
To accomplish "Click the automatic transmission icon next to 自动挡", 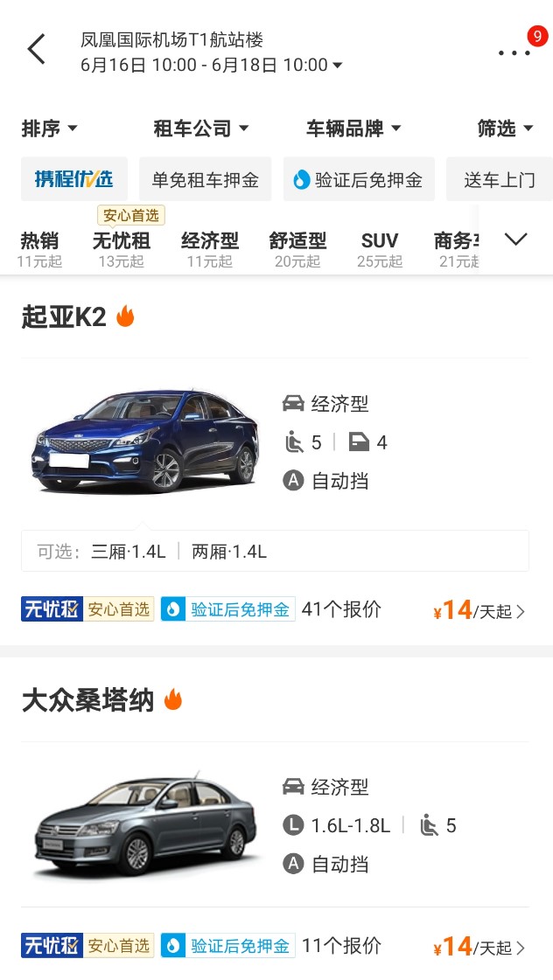I will coord(292,480).
